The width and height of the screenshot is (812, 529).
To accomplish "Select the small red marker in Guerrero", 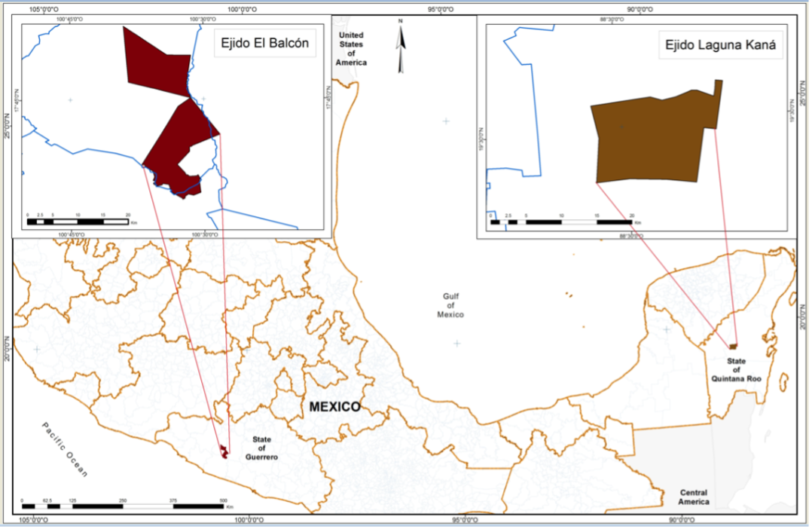I will (224, 451).
